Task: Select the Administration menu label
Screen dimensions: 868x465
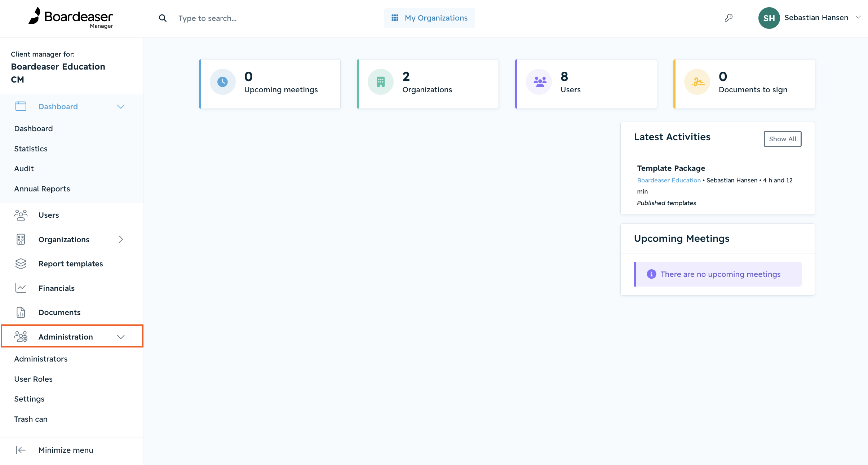Action: pyautogui.click(x=66, y=337)
